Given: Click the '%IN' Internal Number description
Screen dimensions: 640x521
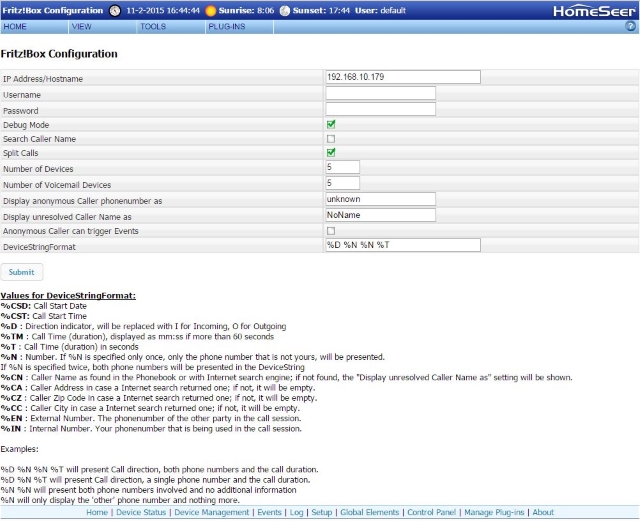Looking at the screenshot, I should coord(151,429).
